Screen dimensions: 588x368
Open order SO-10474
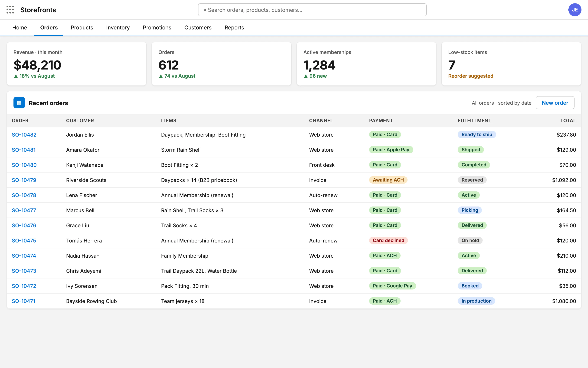[24, 256]
